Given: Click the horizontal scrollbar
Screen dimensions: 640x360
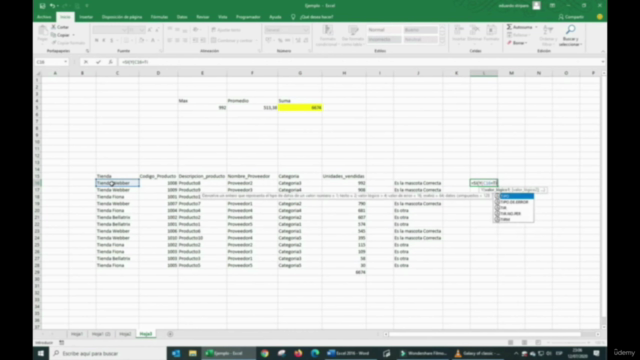Looking at the screenshot, I should 485,334.
